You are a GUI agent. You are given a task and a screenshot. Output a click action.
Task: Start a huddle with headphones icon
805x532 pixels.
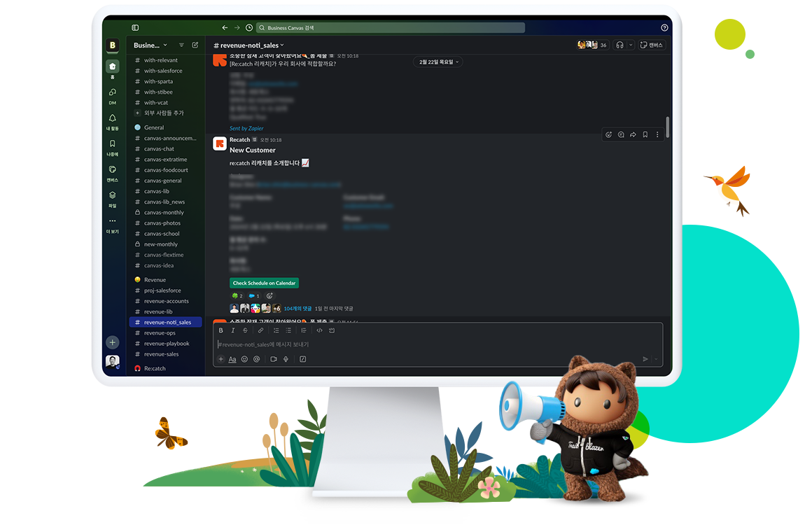(x=619, y=45)
